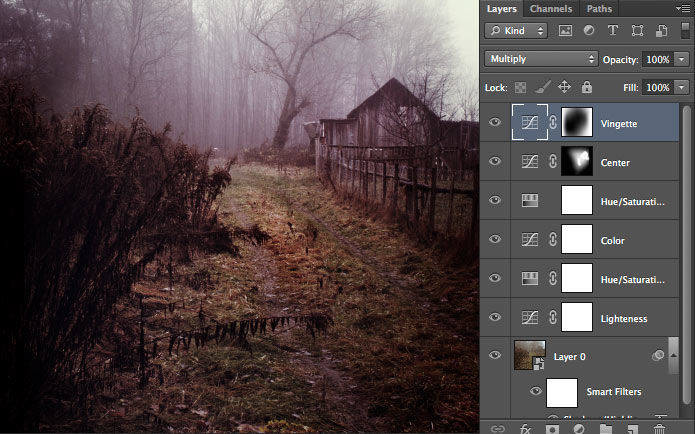
Task: Switch to the Paths tab
Action: click(599, 9)
